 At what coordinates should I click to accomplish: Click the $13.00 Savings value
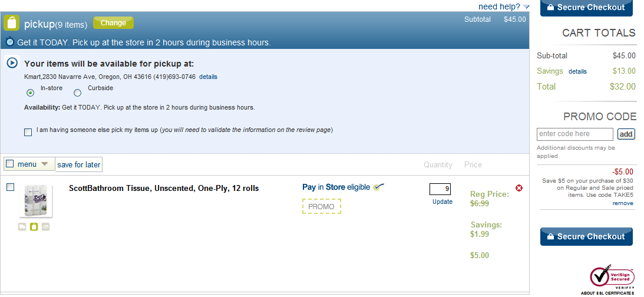pyautogui.click(x=624, y=71)
